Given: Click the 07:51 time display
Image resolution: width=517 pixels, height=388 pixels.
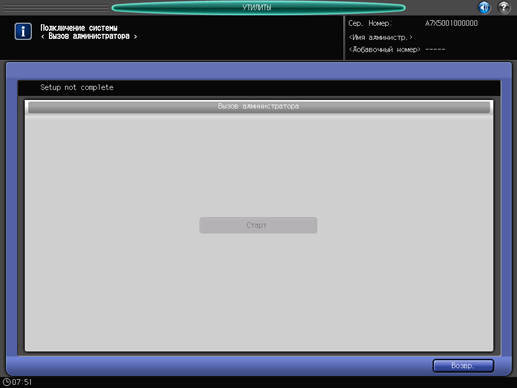Looking at the screenshot, I should tap(22, 382).
